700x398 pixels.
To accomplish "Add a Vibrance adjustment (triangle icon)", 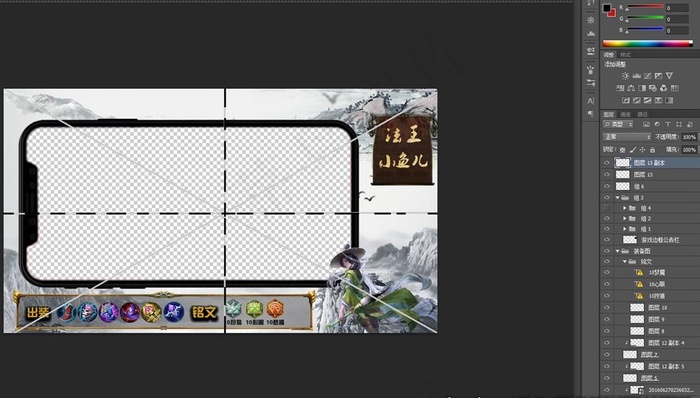I will point(669,76).
